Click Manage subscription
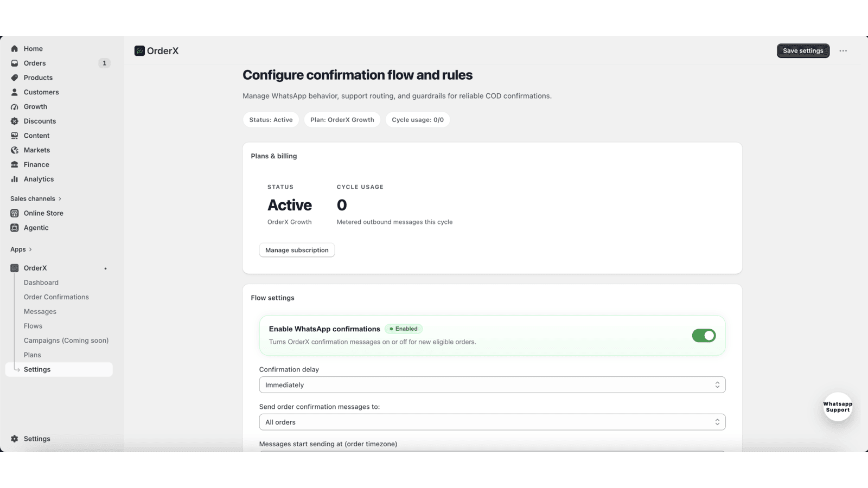The height and width of the screenshot is (488, 868). [297, 250]
